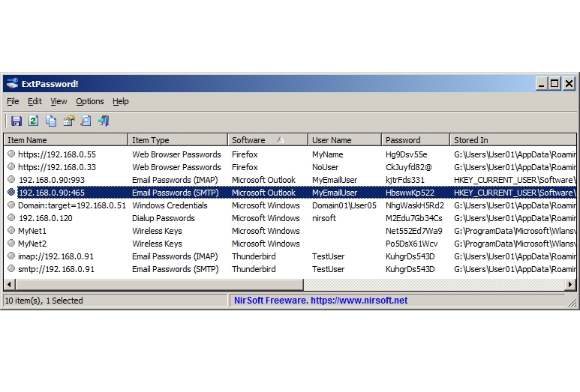Select the 192.168.0.90:993 item name
The height and width of the screenshot is (392, 580).
(52, 180)
